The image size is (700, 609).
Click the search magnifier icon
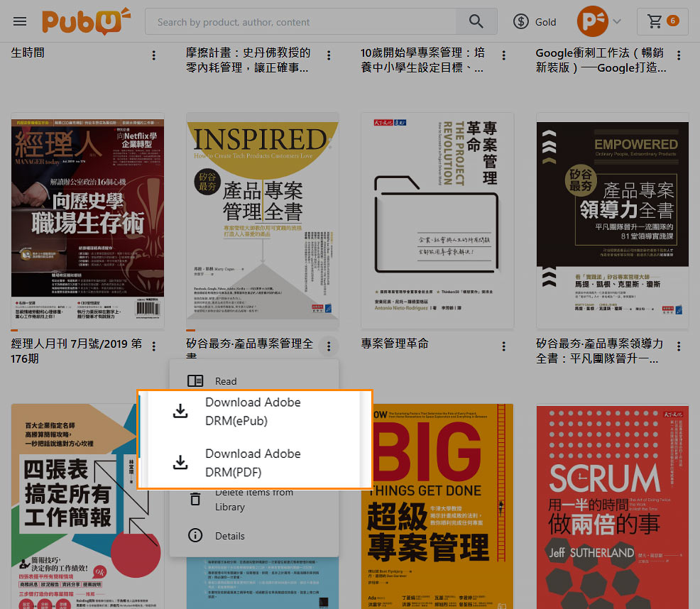(476, 21)
